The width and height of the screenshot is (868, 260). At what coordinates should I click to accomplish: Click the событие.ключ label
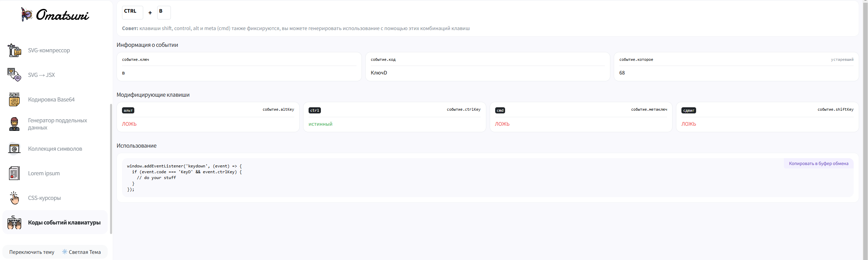point(136,59)
